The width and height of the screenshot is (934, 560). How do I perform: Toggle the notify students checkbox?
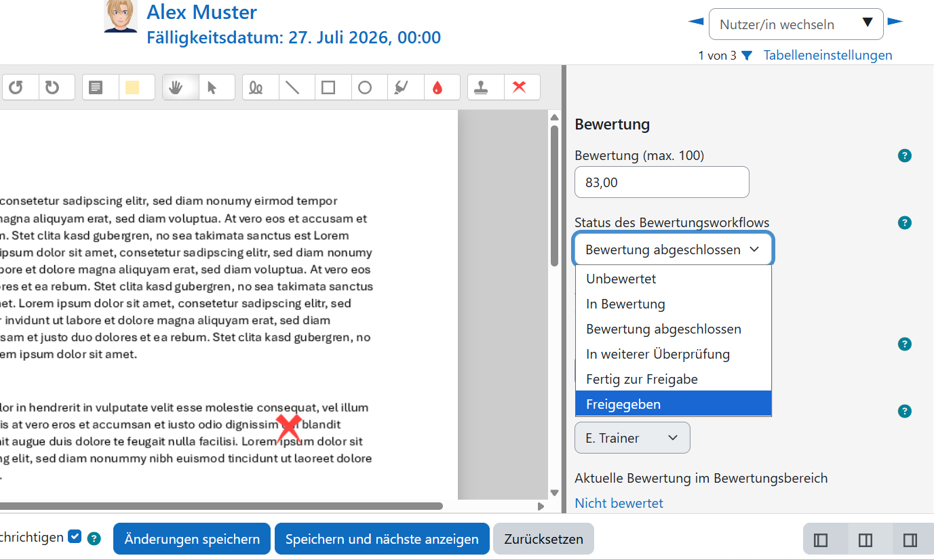click(75, 537)
